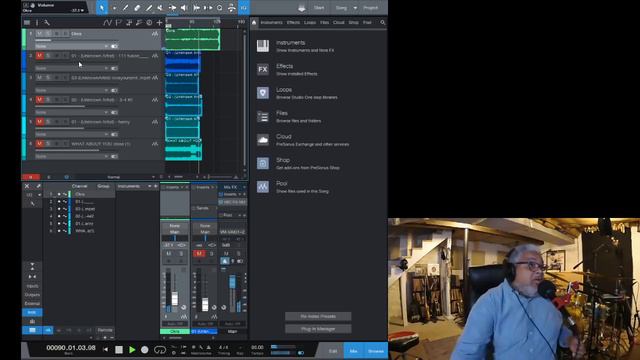The width and height of the screenshot is (640, 360).
Task: Open the Instruments piano icon in browser
Action: [x=263, y=46]
